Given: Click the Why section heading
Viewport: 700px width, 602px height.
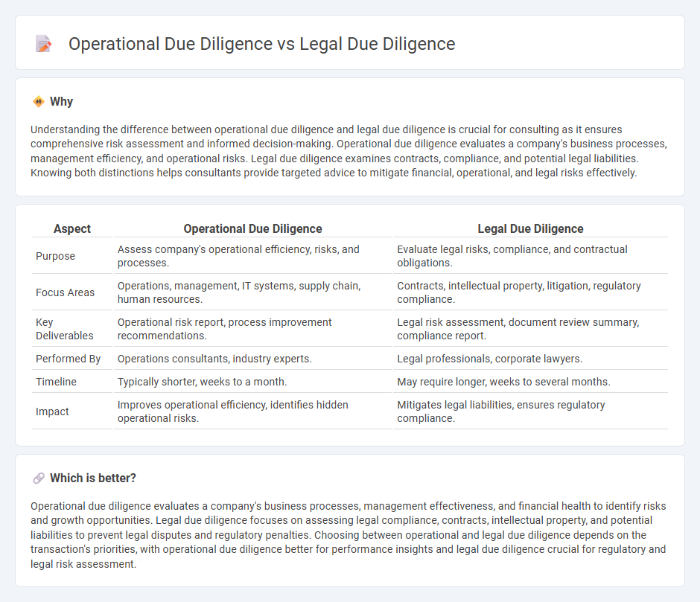Looking at the screenshot, I should pyautogui.click(x=61, y=102).
